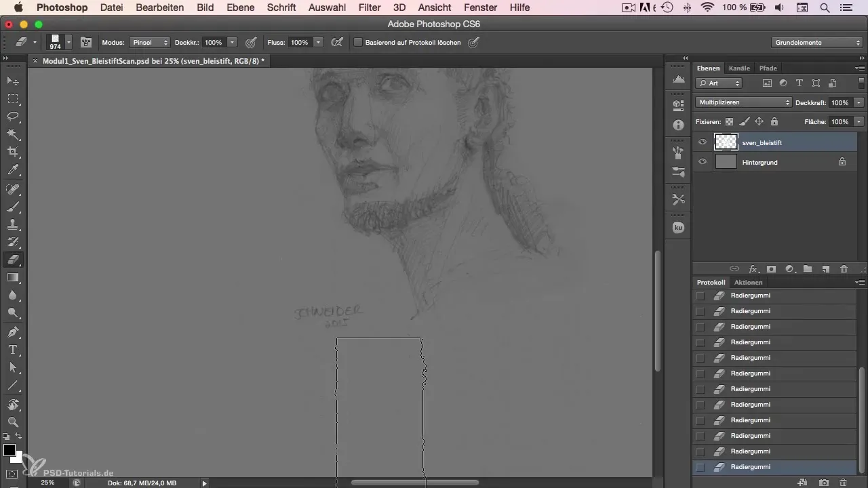Enable 'Basierend auf Protokoll löschen' checkbox
Viewport: 868px width, 488px height.
[x=358, y=42]
